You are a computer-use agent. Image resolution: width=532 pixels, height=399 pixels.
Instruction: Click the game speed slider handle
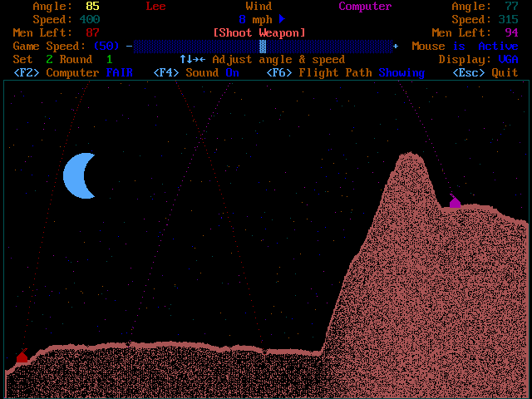point(263,47)
